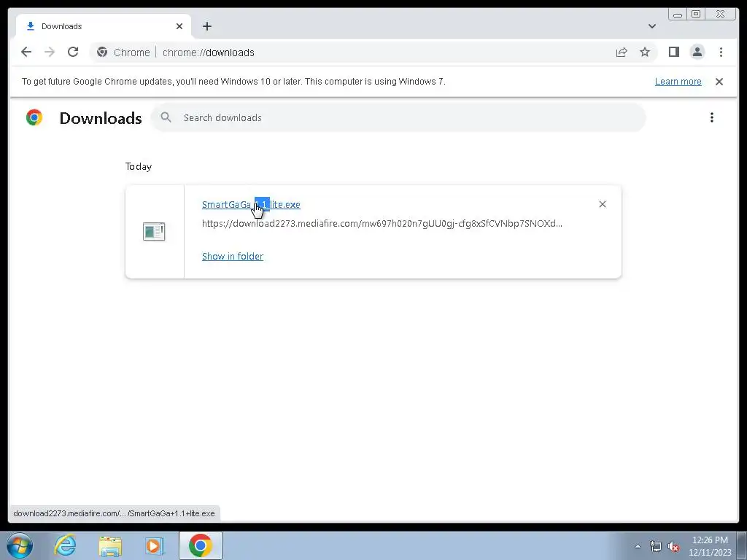Open the SmartGaGa 1.1 lite.exe file link
The height and width of the screenshot is (560, 747).
tap(251, 204)
